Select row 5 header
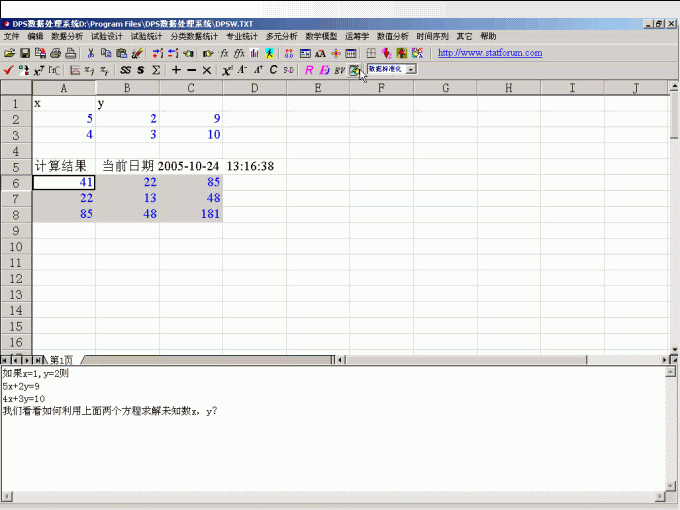 click(x=15, y=166)
